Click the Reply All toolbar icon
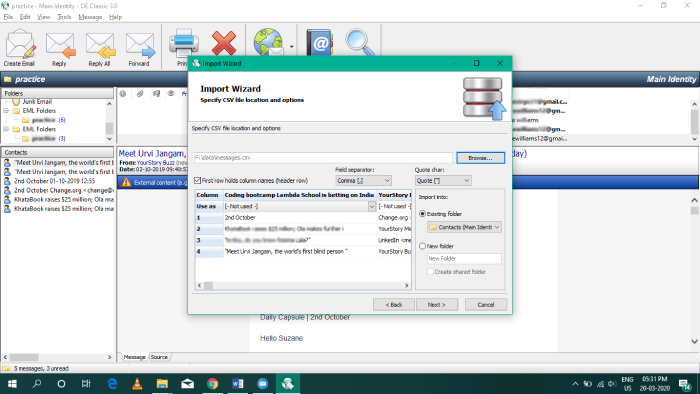 click(100, 47)
